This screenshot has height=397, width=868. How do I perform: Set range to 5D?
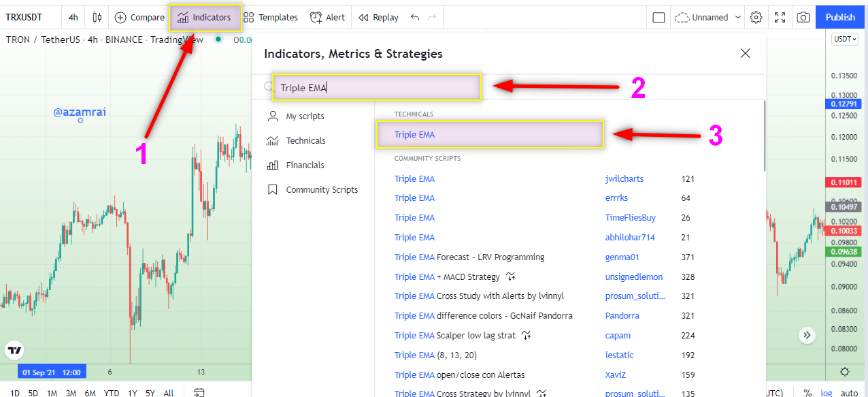tap(33, 393)
